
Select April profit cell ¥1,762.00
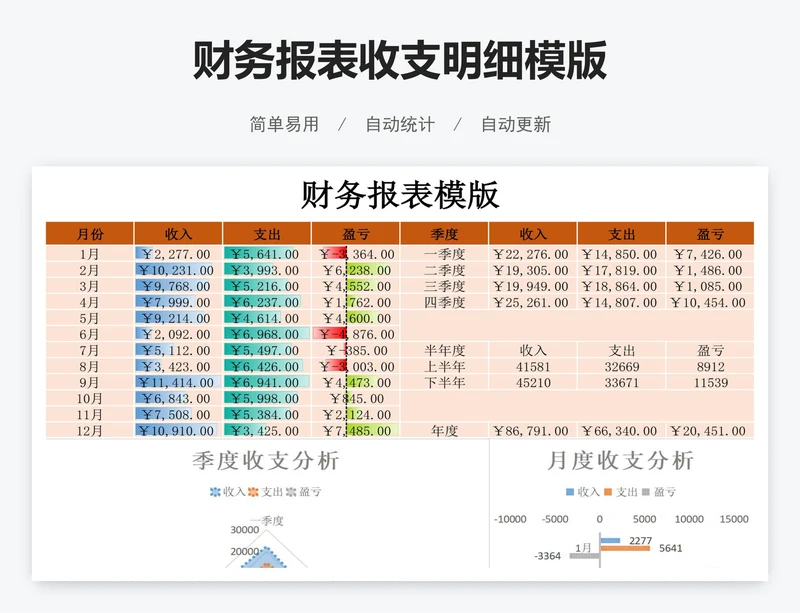coord(356,302)
